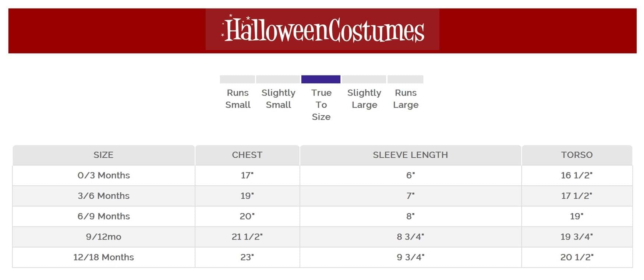
Task: Click the HalloweenCostumes logo
Action: tap(322, 29)
